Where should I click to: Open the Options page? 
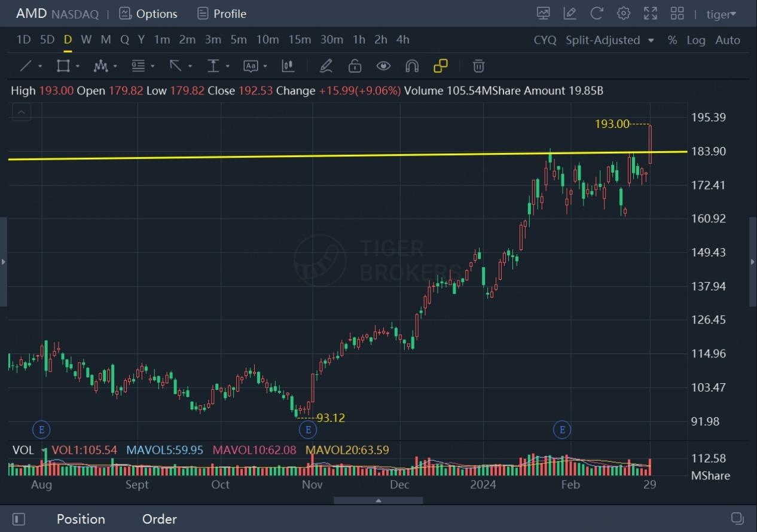pos(148,14)
